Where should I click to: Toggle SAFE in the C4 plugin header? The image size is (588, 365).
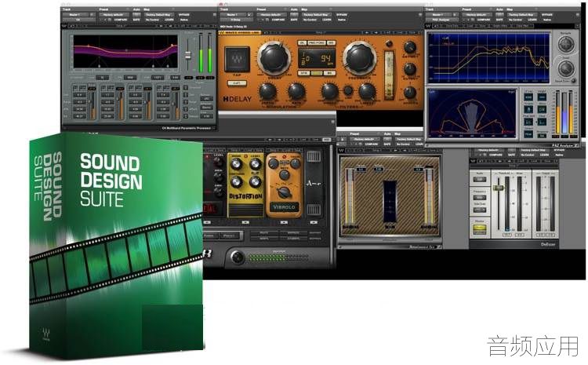point(136,20)
